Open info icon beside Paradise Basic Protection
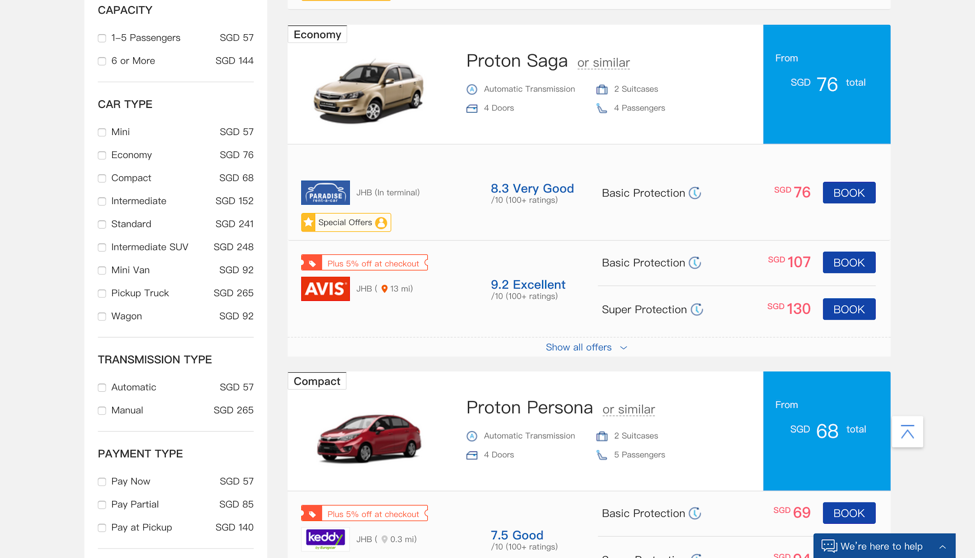This screenshot has height=558, width=975. (695, 193)
